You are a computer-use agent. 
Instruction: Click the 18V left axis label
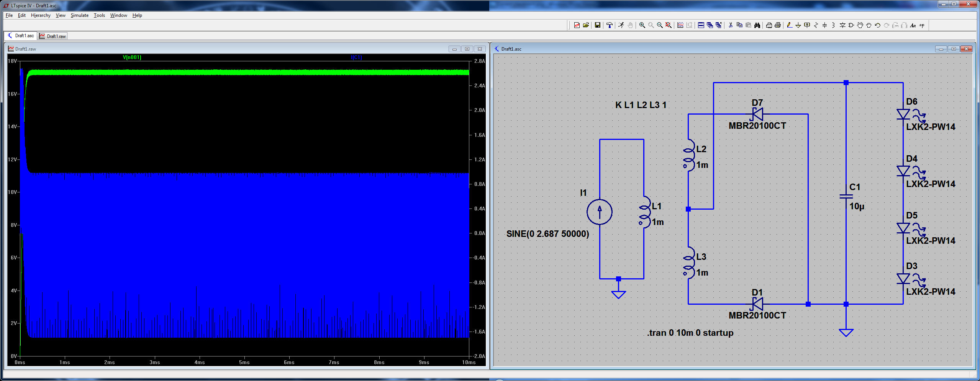pyautogui.click(x=12, y=61)
